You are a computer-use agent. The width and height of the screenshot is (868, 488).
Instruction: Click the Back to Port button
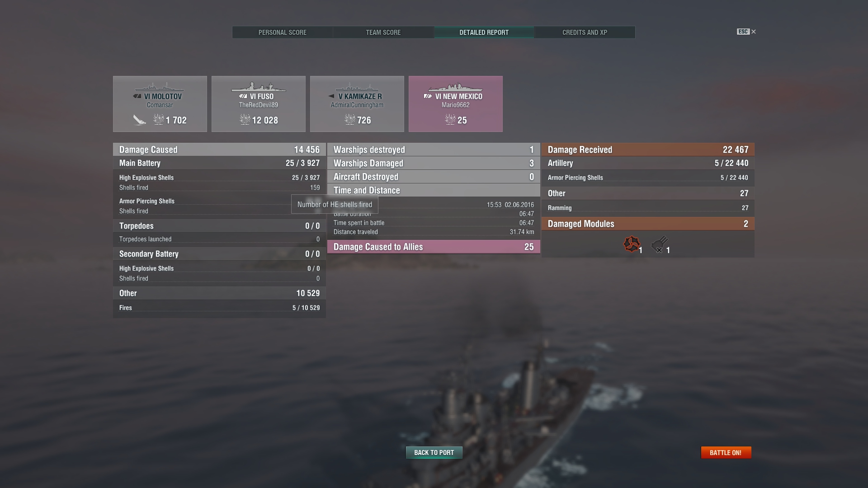[x=434, y=452]
